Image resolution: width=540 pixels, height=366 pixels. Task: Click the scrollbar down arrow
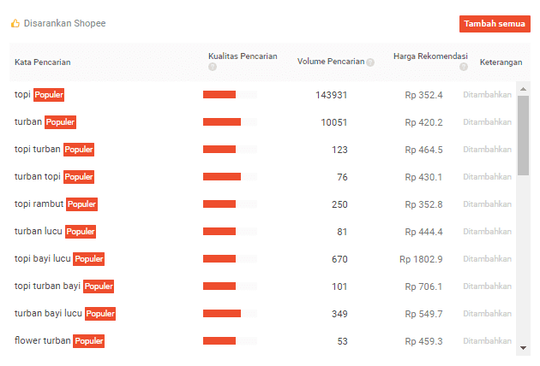(x=523, y=348)
